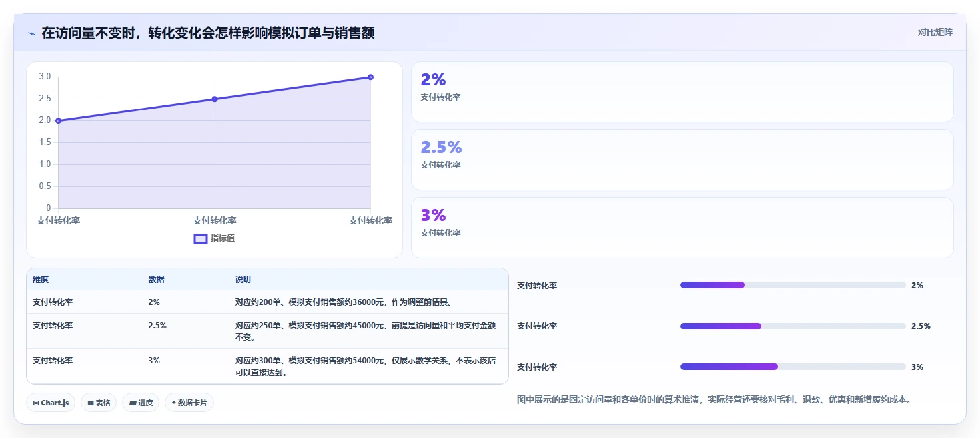Click the icon inside the 数据卡片 chip

click(x=174, y=403)
